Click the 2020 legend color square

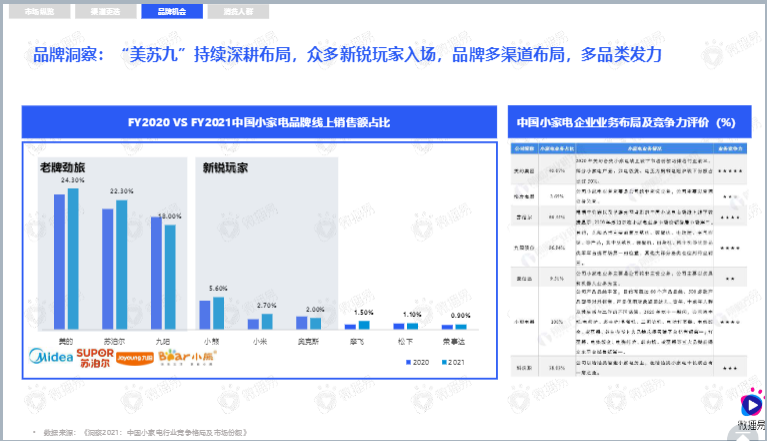408,362
